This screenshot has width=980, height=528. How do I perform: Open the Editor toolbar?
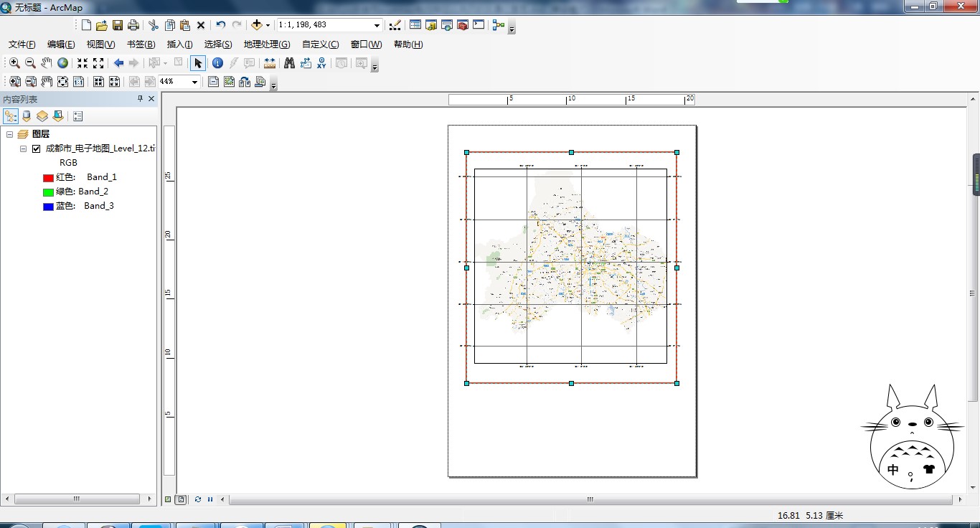[x=395, y=25]
